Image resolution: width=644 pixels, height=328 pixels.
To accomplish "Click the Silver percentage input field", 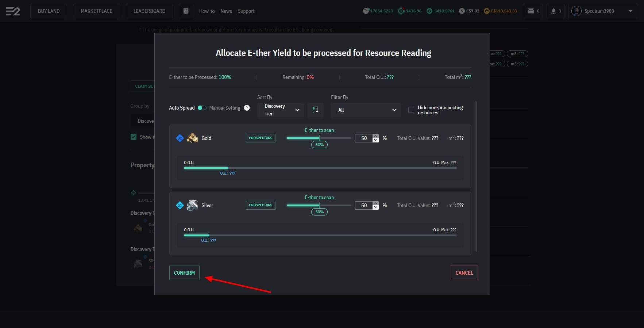I will coord(364,205).
